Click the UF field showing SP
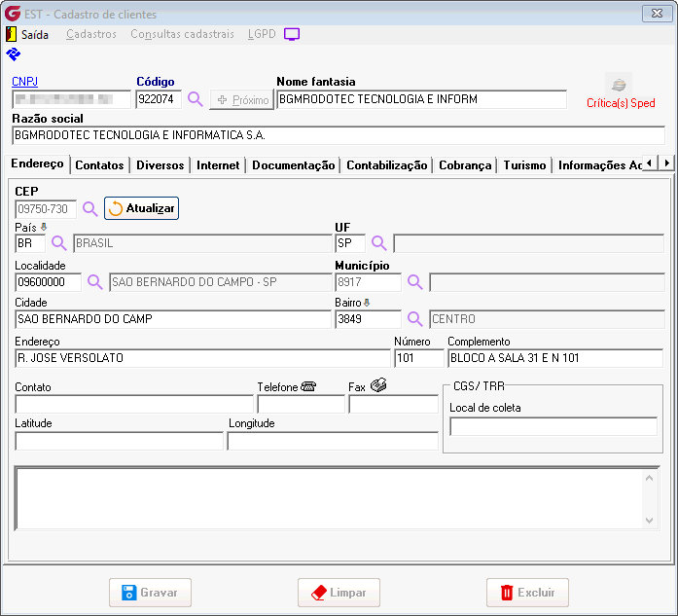 click(x=350, y=243)
